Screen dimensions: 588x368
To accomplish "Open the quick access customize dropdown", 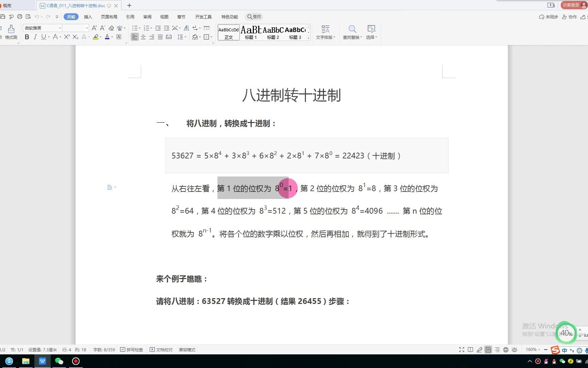I will [57, 17].
